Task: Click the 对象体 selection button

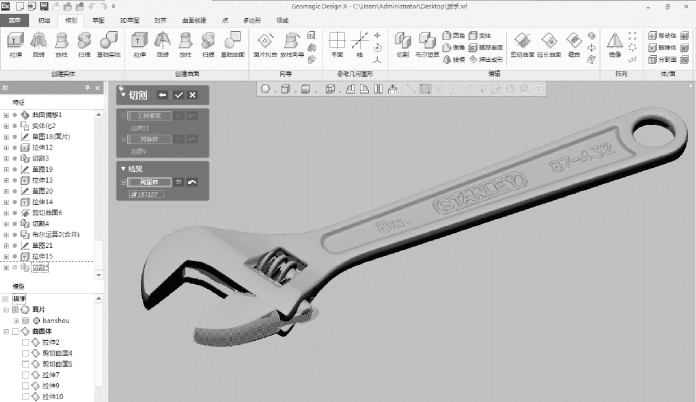Action: coord(149,139)
